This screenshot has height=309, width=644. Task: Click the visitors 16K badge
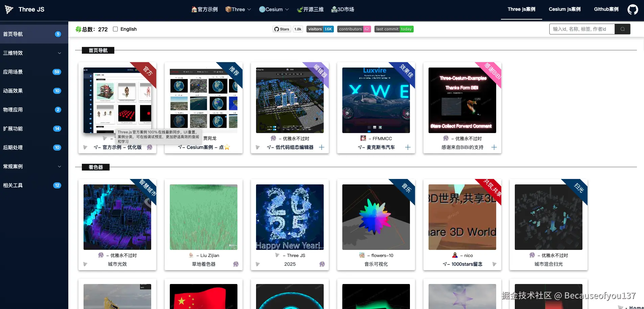click(x=320, y=29)
